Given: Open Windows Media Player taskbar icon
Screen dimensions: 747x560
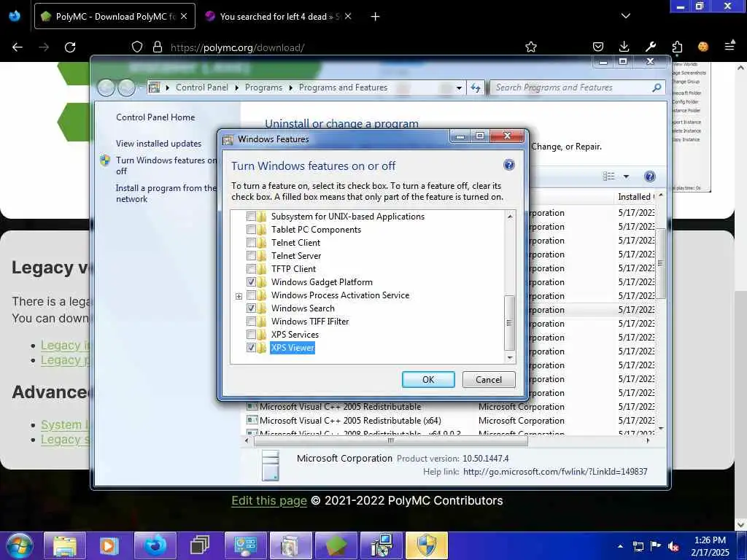Looking at the screenshot, I should (110, 545).
